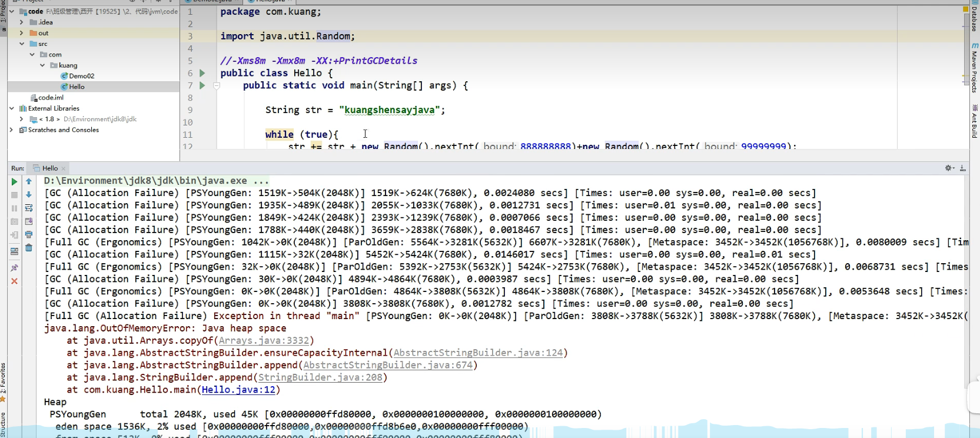Collapse the code project root node

(x=12, y=11)
